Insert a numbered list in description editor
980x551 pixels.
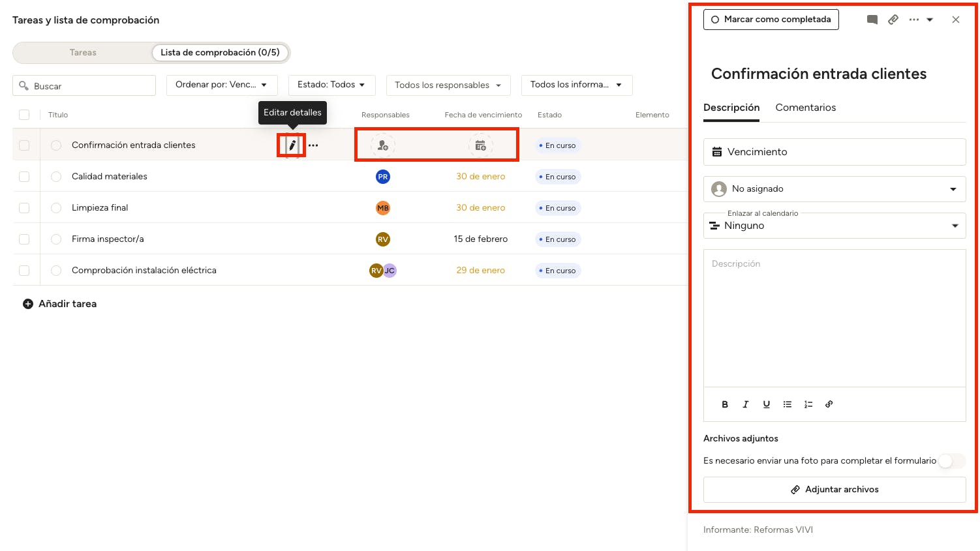tap(808, 404)
